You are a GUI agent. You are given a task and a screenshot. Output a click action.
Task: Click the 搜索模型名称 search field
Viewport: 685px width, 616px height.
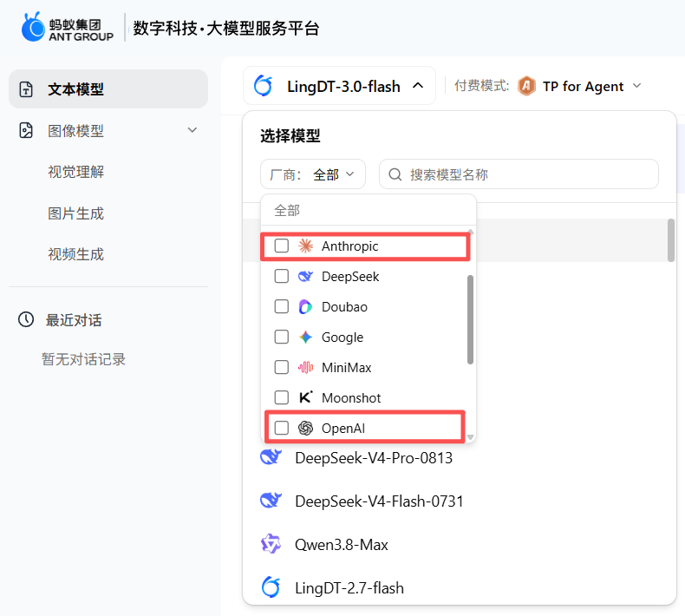tap(519, 174)
